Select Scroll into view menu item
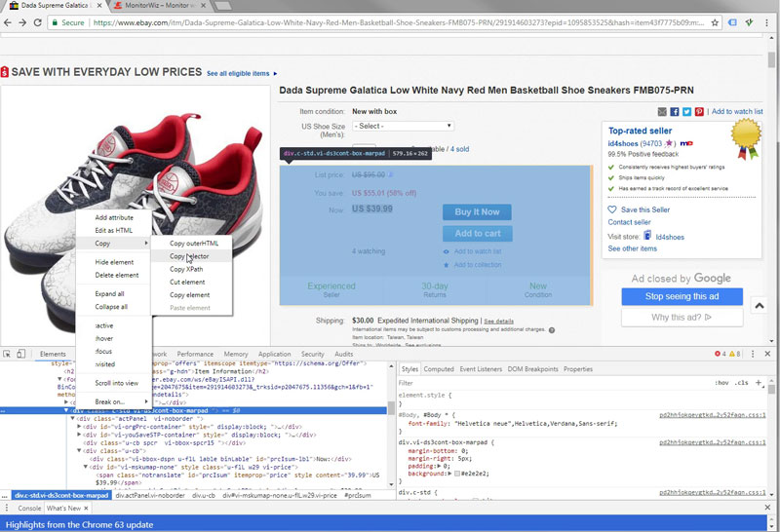 click(114, 383)
